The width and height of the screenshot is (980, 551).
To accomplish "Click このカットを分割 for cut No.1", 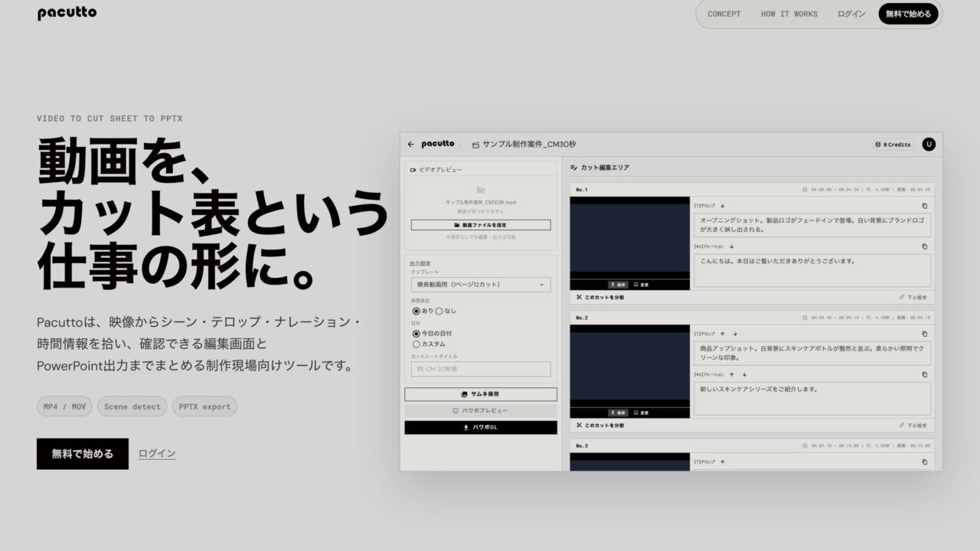I will coord(600,297).
